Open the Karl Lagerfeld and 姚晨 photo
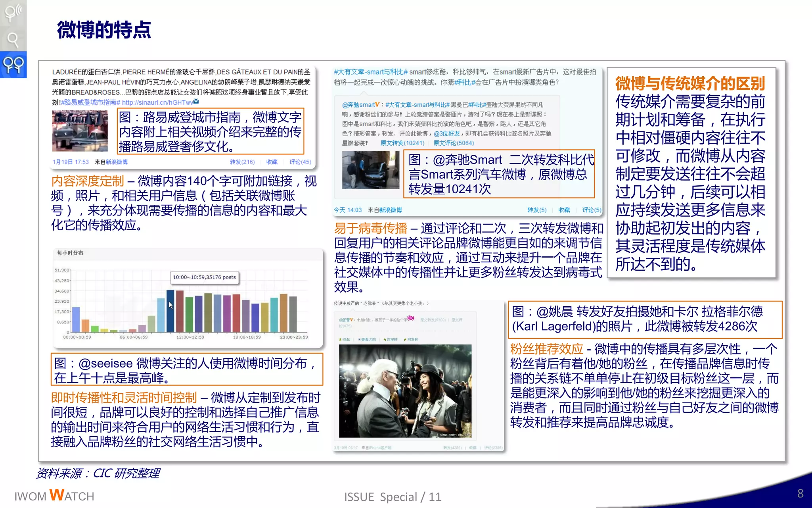The width and height of the screenshot is (812, 508). 405,391
